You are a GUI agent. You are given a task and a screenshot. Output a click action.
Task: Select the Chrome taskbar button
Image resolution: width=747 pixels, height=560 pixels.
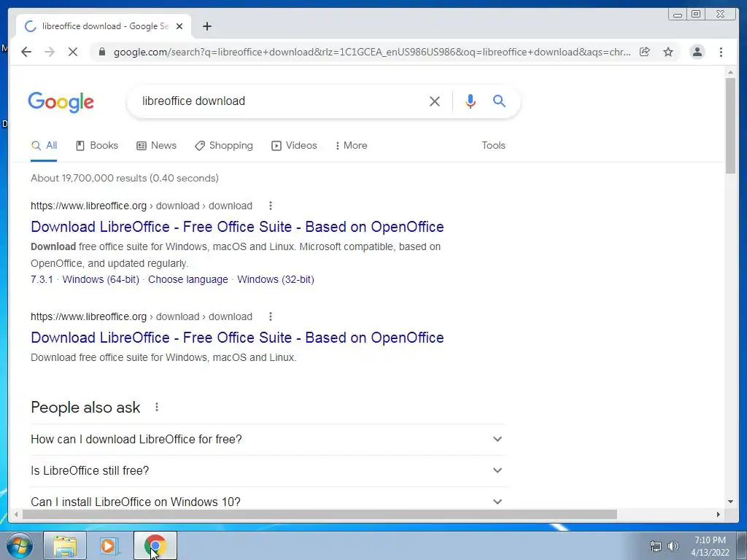pos(155,545)
